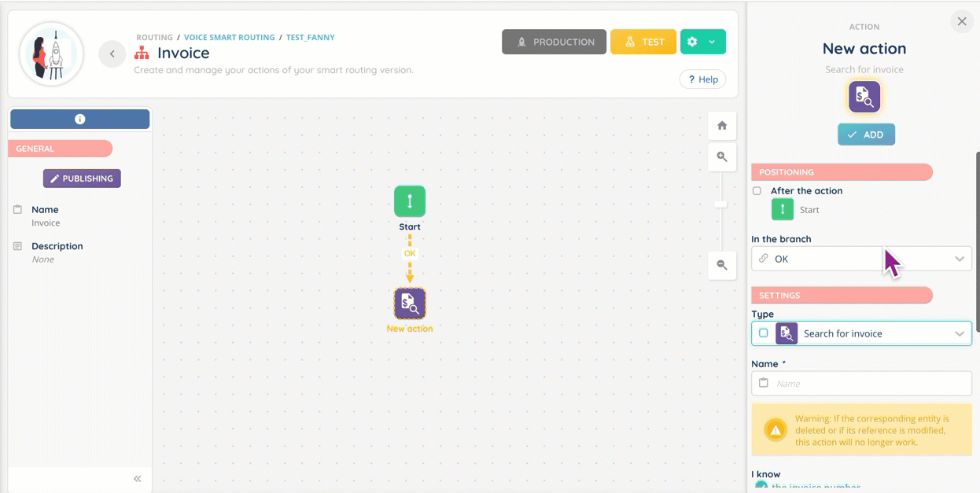Click the Production button
980x493 pixels.
pos(554,42)
